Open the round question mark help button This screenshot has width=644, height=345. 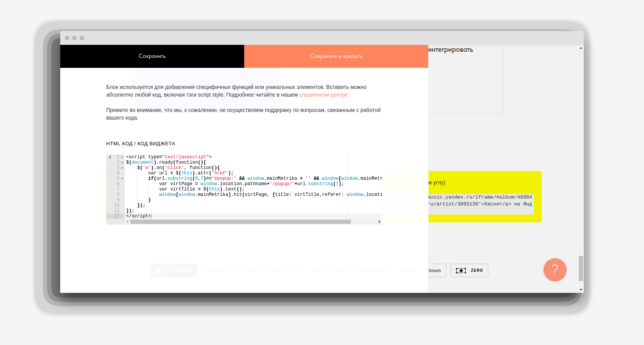tap(555, 270)
